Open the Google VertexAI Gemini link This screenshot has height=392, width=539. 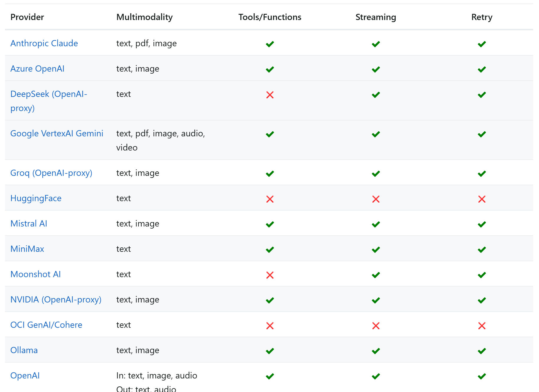pyautogui.click(x=57, y=133)
